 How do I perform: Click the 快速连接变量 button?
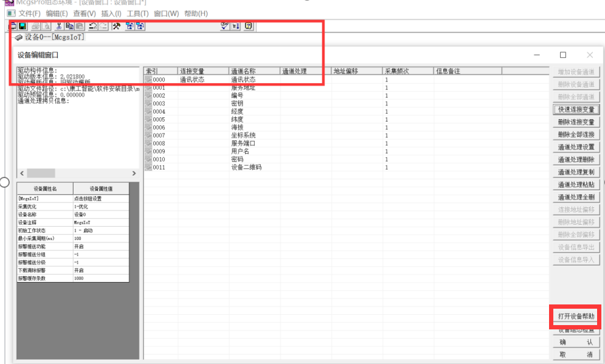click(x=576, y=110)
